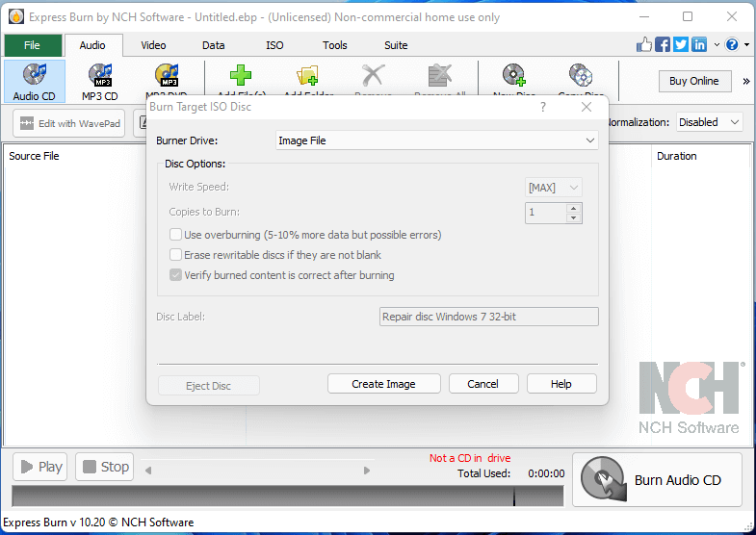Screen dimensions: 756x535
Task: Open the Facebook share icon
Action: point(663,45)
